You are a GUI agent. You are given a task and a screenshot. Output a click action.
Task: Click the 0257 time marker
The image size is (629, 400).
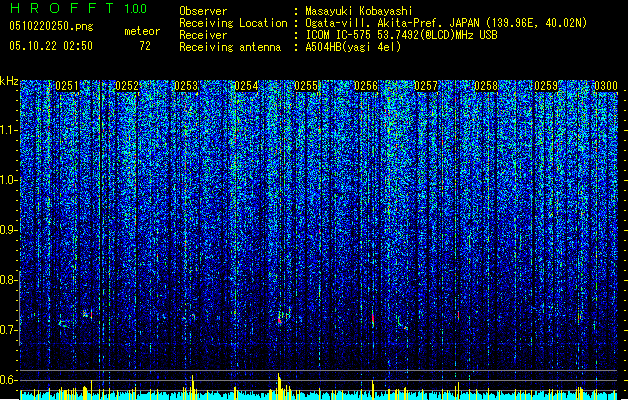click(426, 86)
